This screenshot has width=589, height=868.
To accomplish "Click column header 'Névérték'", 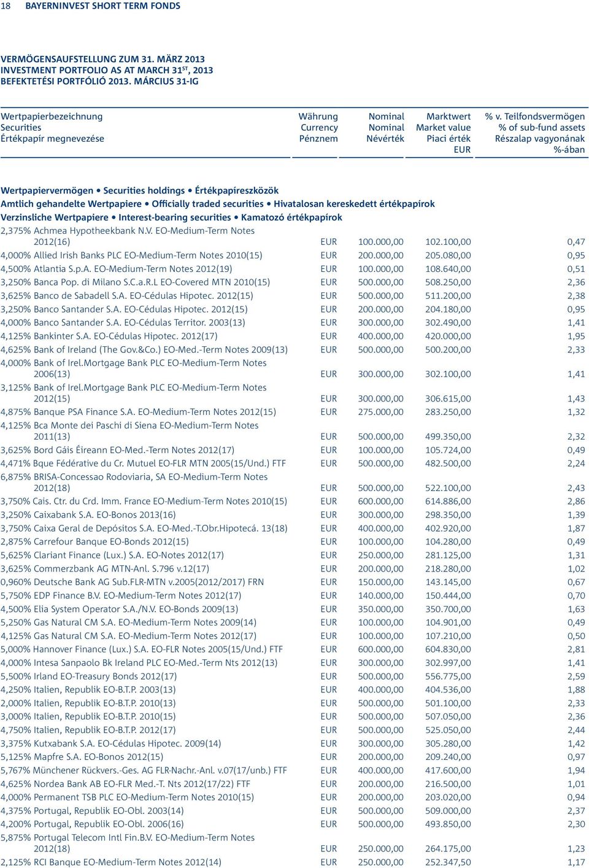I will point(385,139).
